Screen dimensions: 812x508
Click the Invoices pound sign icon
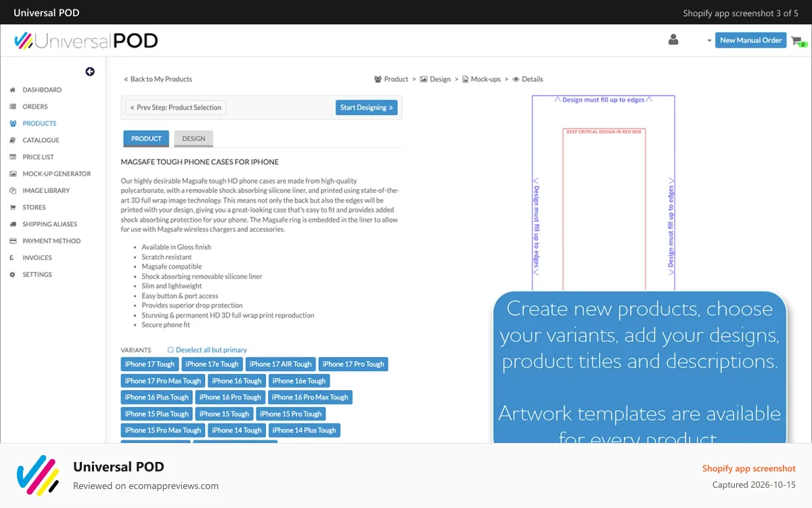pyautogui.click(x=12, y=258)
